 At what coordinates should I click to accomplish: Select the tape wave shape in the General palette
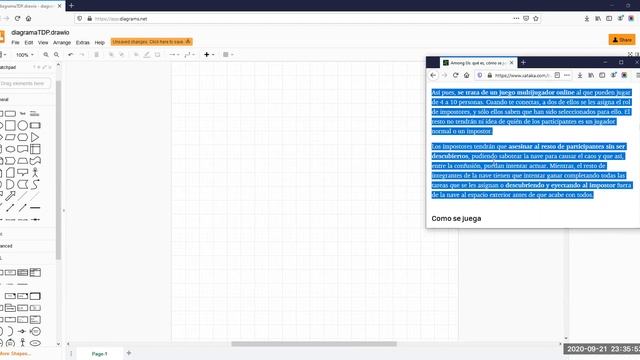tap(35, 161)
